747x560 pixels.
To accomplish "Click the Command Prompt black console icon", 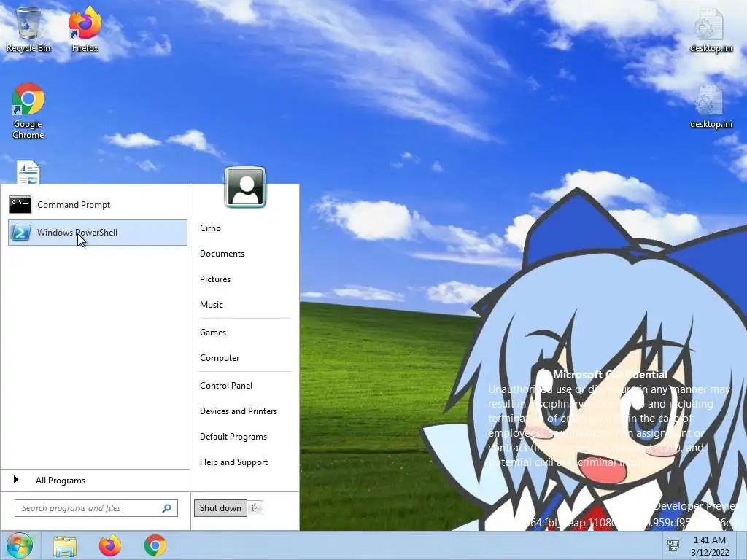I will coord(20,205).
